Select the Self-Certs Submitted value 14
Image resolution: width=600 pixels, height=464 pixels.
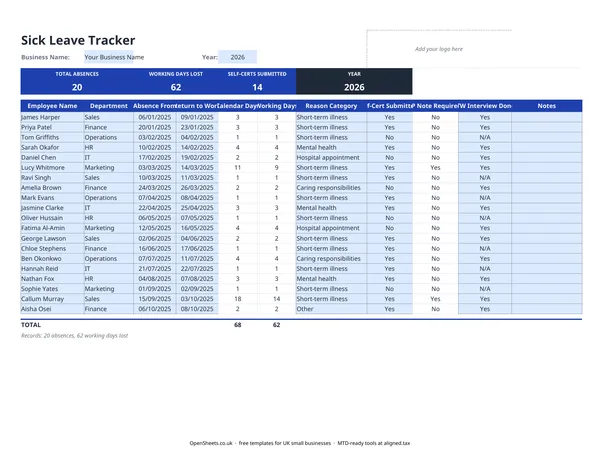click(257, 87)
